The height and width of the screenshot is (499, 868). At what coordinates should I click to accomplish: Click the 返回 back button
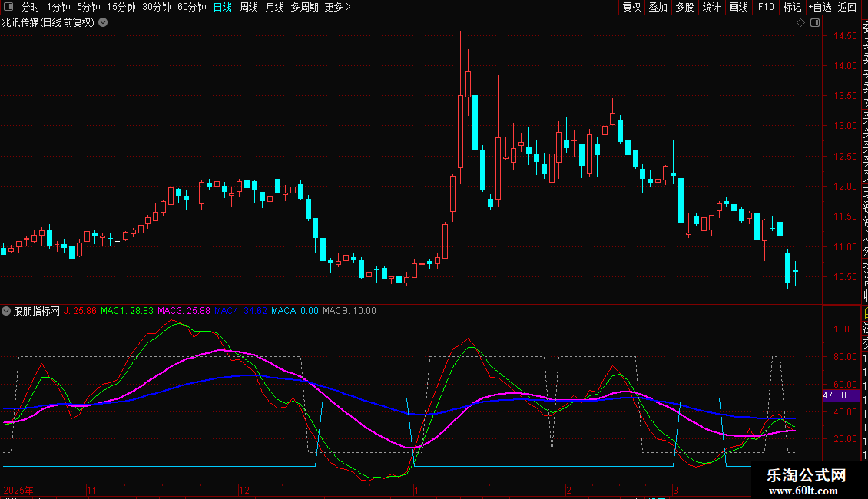click(x=847, y=7)
